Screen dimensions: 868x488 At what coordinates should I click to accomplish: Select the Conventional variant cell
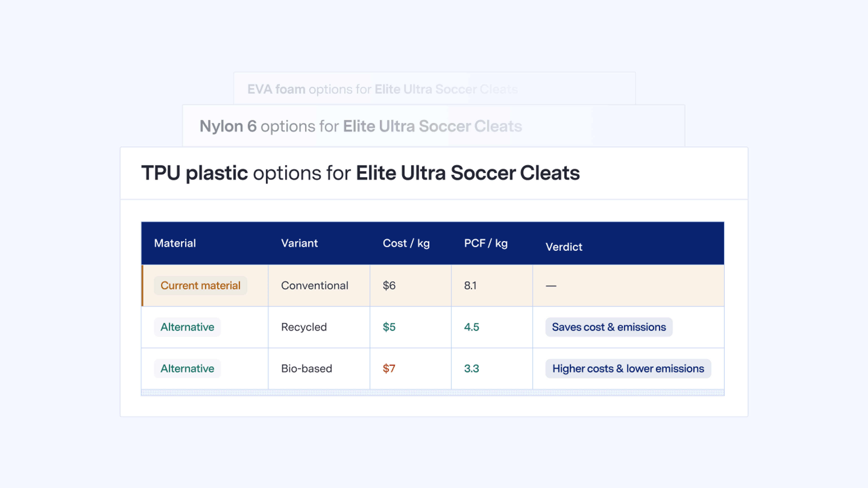(319, 286)
